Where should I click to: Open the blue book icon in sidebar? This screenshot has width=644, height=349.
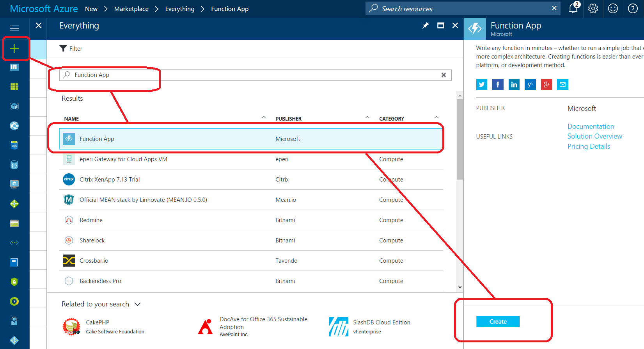tap(14, 262)
